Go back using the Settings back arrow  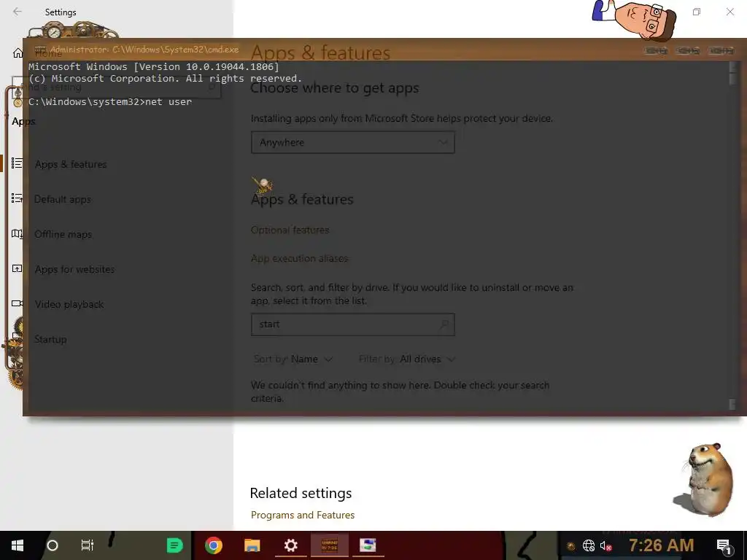click(x=18, y=12)
